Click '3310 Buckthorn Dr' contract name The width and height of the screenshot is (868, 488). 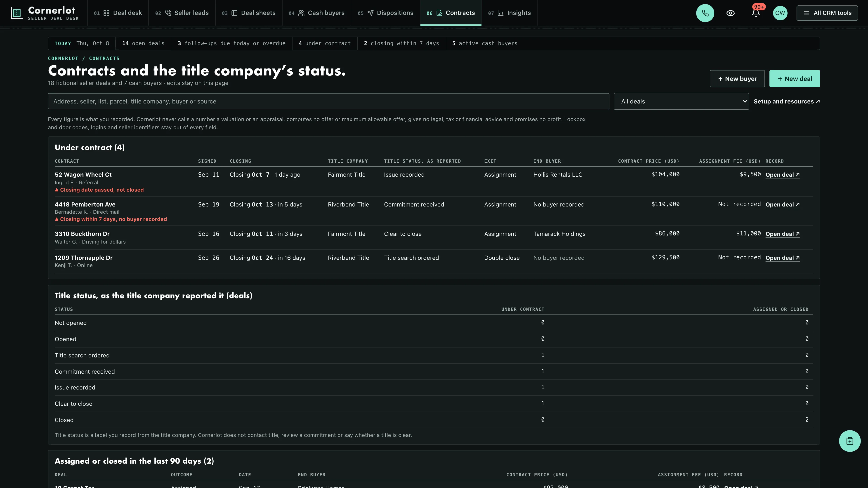pos(82,234)
